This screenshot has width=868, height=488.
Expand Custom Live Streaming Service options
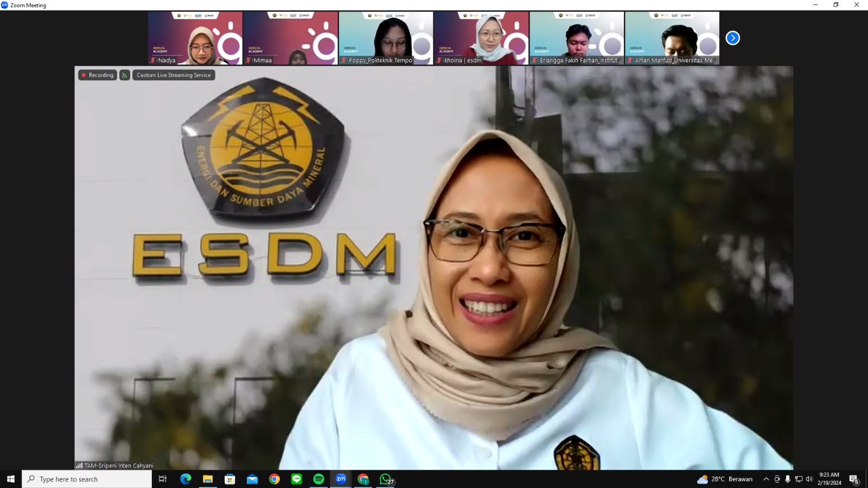point(173,75)
